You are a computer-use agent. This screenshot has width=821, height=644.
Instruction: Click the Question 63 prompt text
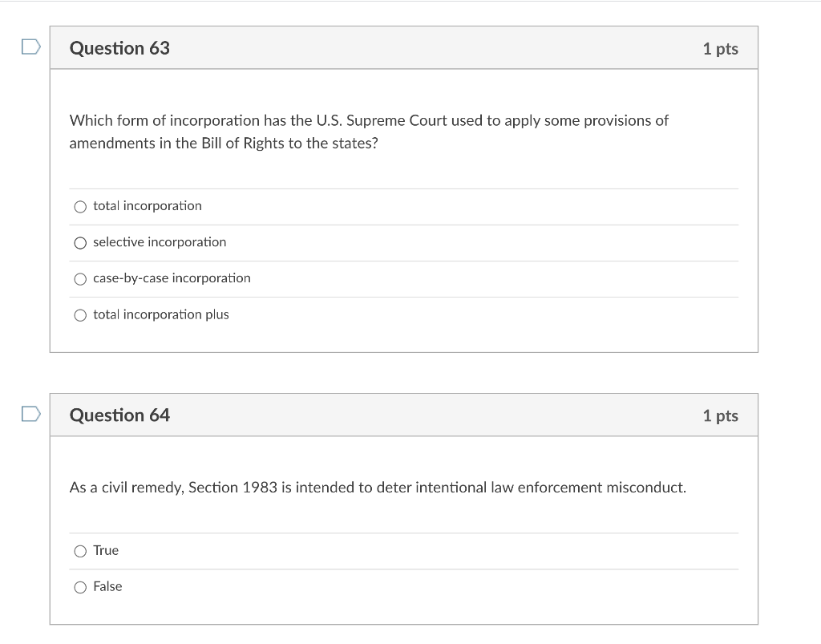368,132
